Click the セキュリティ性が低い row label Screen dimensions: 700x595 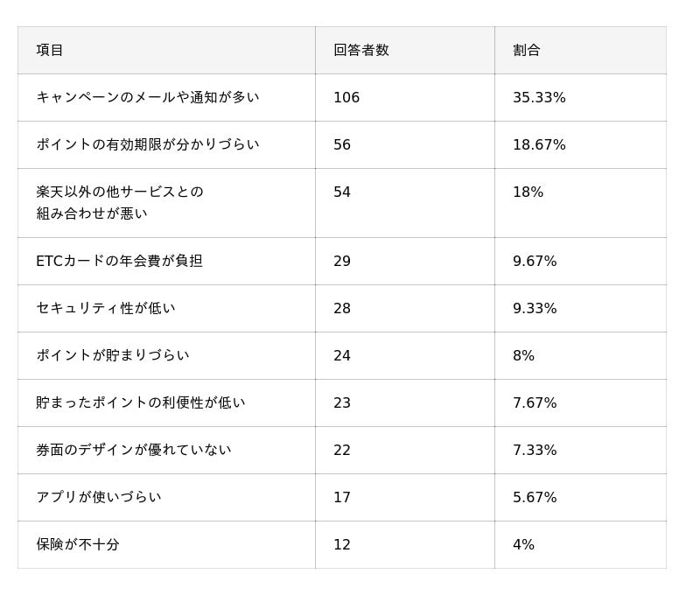click(x=106, y=309)
